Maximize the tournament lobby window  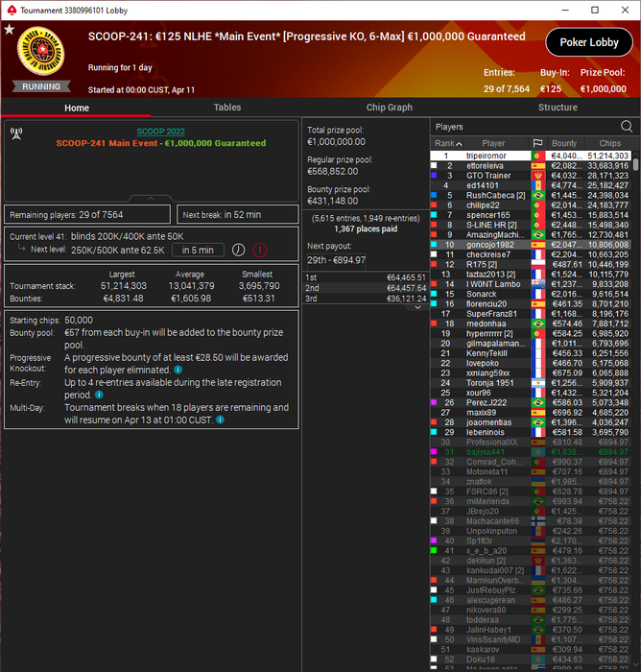pos(595,10)
